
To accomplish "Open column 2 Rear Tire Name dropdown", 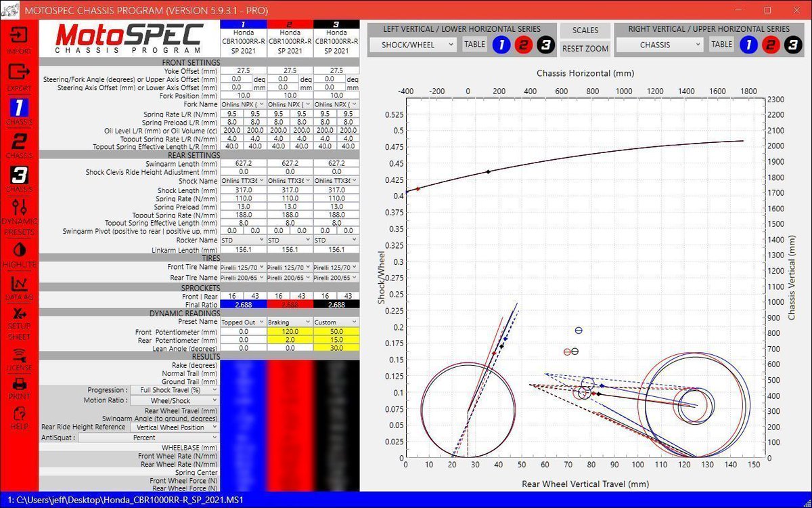I will click(290, 278).
